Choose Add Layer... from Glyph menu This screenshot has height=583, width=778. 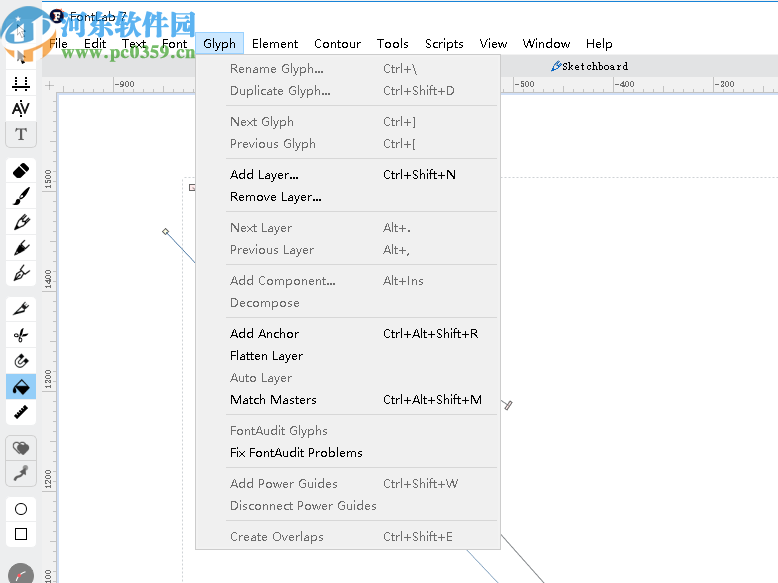(348, 175)
